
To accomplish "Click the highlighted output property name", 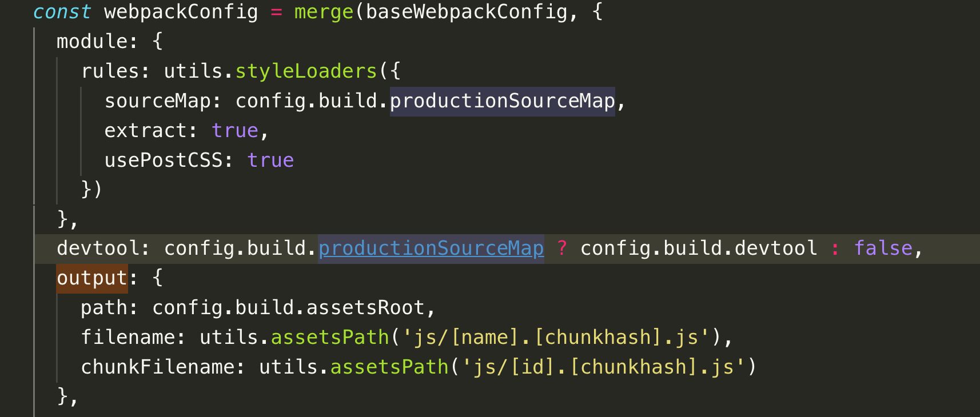I will click(92, 278).
